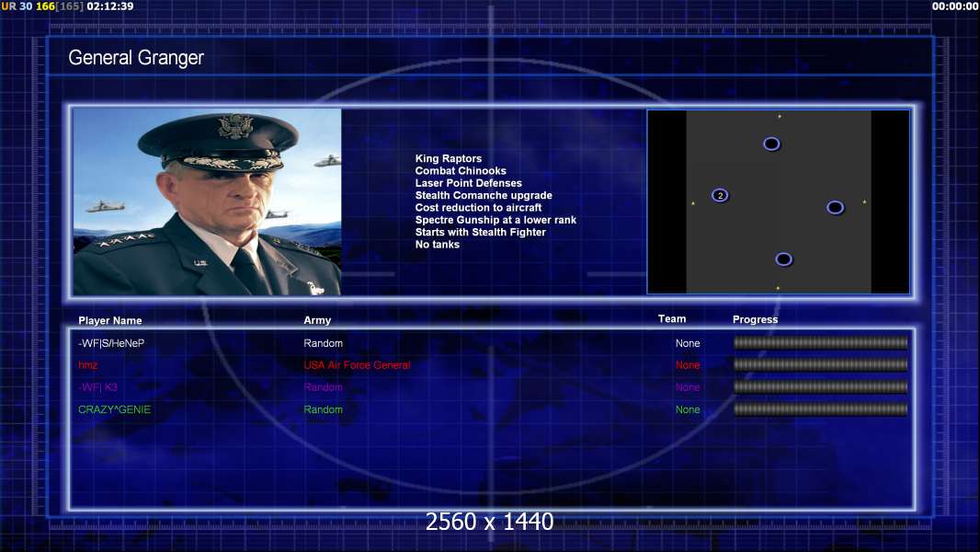Click the Stealth Comanche upgrade line
Viewport: 980px width, 552px height.
[x=484, y=195]
